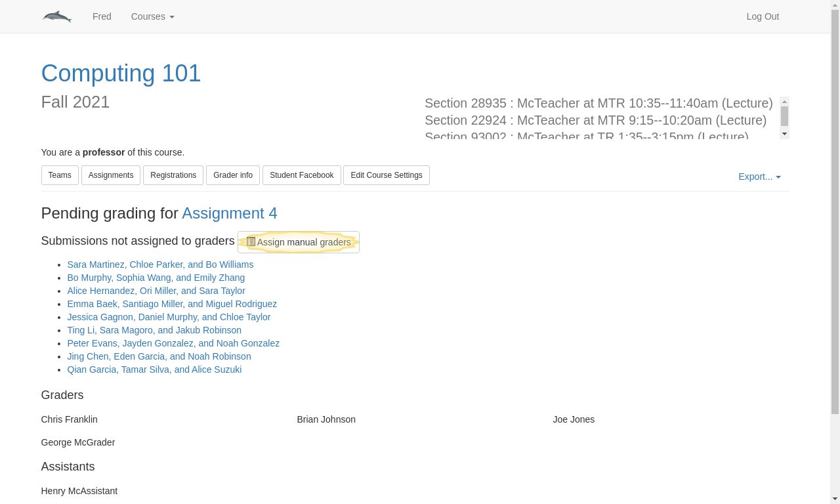This screenshot has height=504, width=840.
Task: Open Qian Garcia, Tamar Silva team submission
Action: point(154,369)
